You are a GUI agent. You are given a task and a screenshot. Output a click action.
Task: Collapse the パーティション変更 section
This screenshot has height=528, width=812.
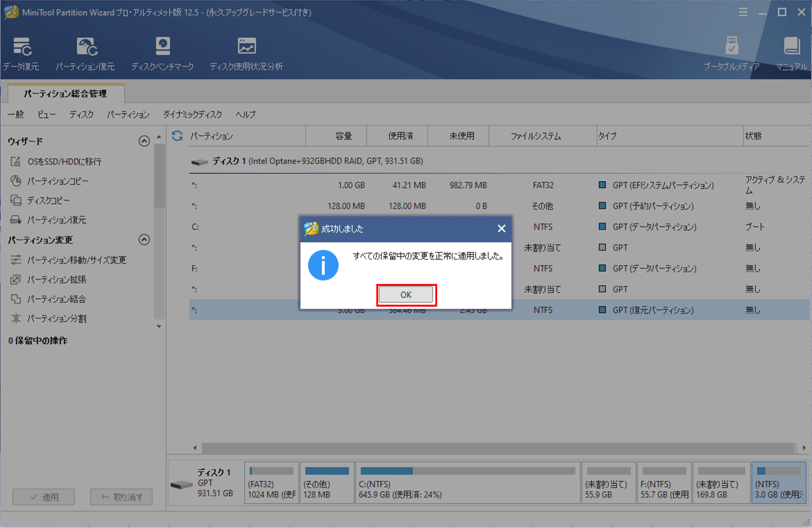[x=144, y=240]
